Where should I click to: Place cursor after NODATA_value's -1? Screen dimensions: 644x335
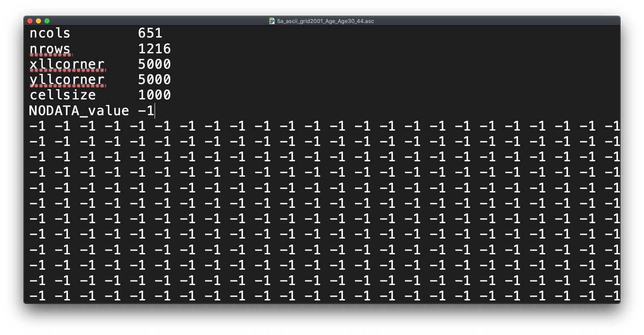[155, 111]
